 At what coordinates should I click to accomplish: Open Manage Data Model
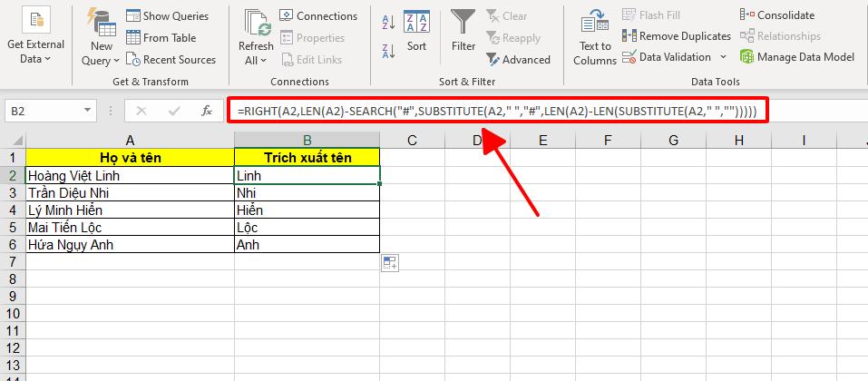pos(797,56)
